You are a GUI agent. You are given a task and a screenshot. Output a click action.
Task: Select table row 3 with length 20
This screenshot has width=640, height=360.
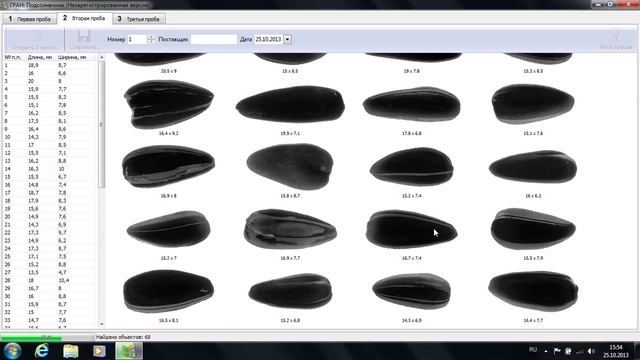(50, 81)
